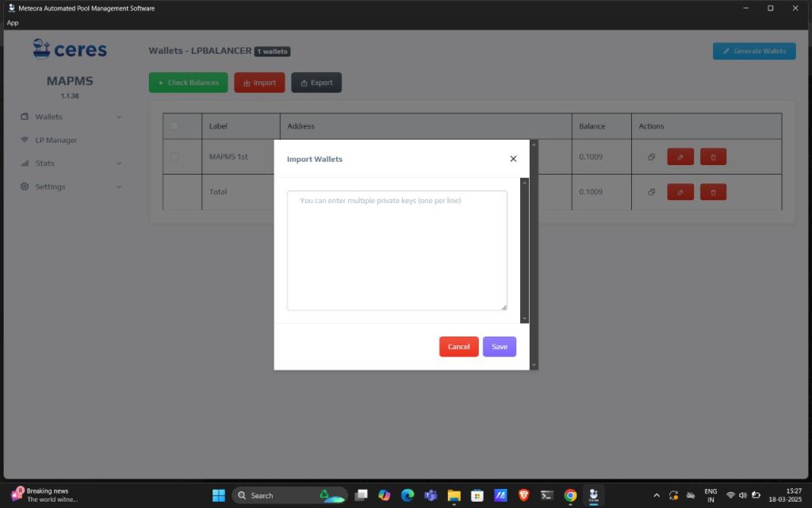
Task: Open Brave browser from the taskbar
Action: 523,495
